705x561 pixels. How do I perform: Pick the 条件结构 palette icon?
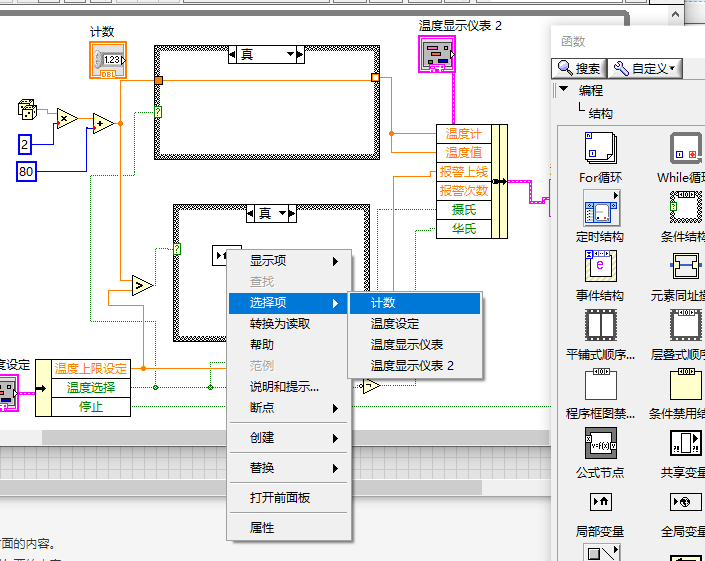686,207
